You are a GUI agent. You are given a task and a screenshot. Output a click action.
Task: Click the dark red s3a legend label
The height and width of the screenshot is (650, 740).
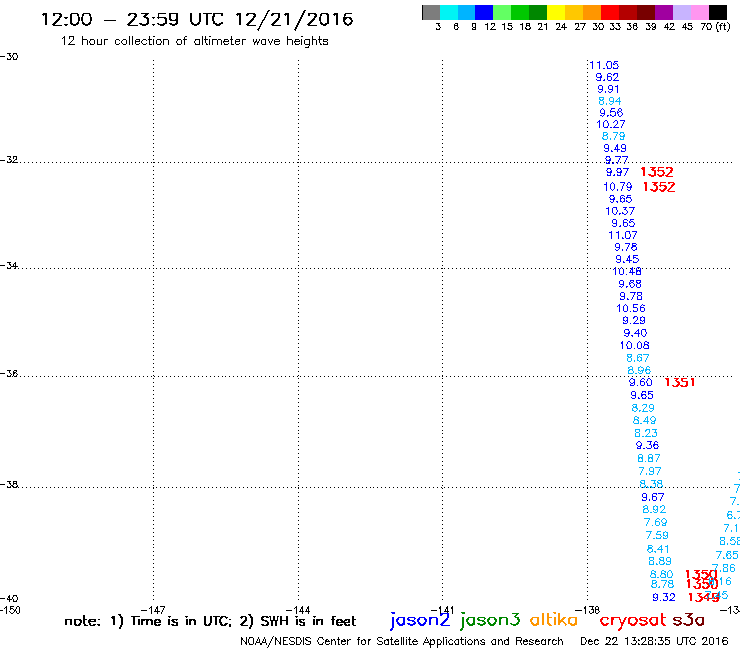[688, 620]
